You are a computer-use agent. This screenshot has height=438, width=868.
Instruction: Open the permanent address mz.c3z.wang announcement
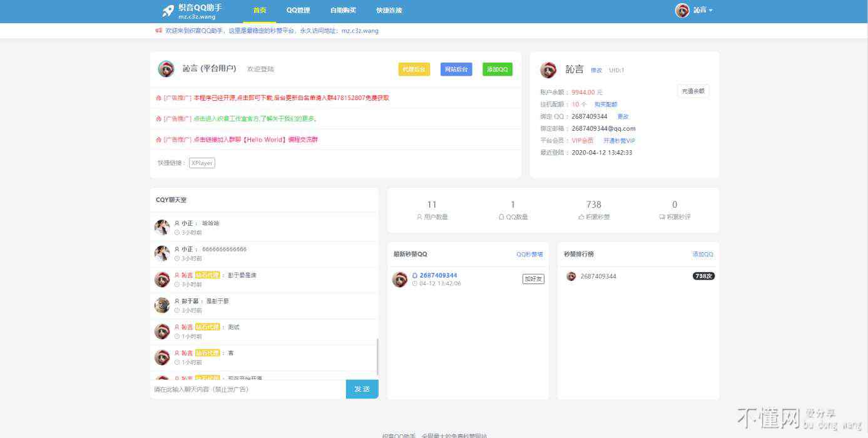pos(272,31)
